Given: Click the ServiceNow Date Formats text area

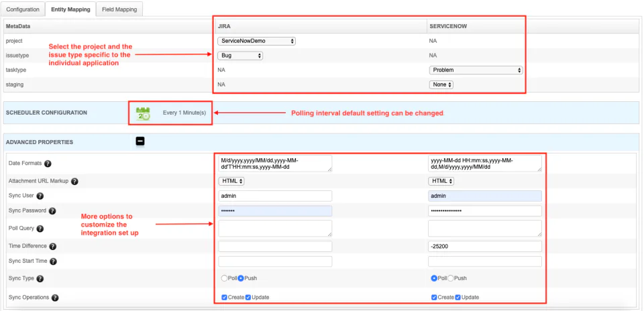Looking at the screenshot, I should (485, 164).
